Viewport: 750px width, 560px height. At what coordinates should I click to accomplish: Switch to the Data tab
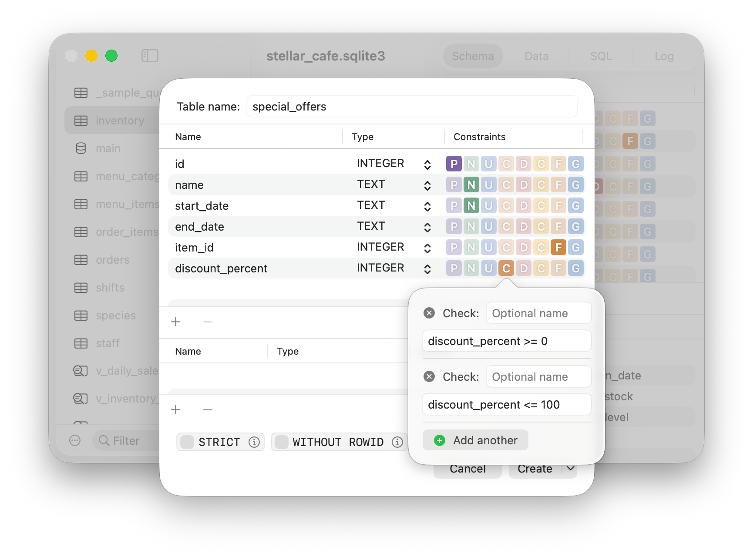(x=536, y=56)
